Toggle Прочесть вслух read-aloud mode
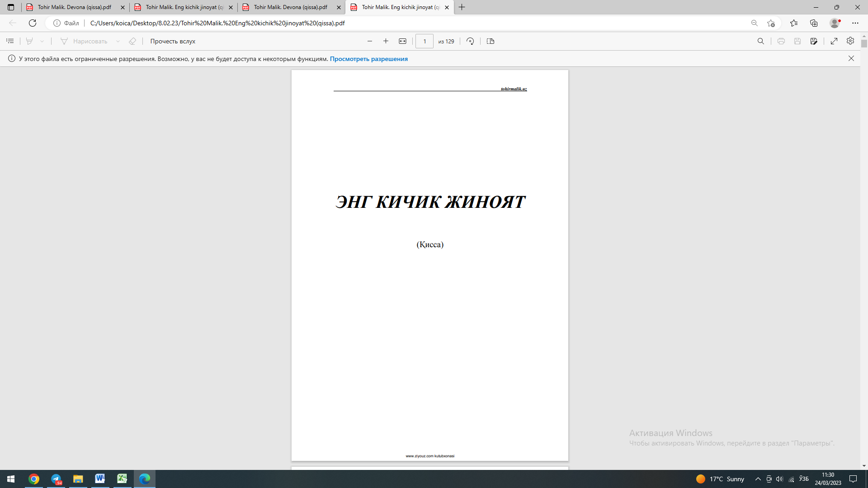Screen dimensions: 868x488 click(x=173, y=41)
